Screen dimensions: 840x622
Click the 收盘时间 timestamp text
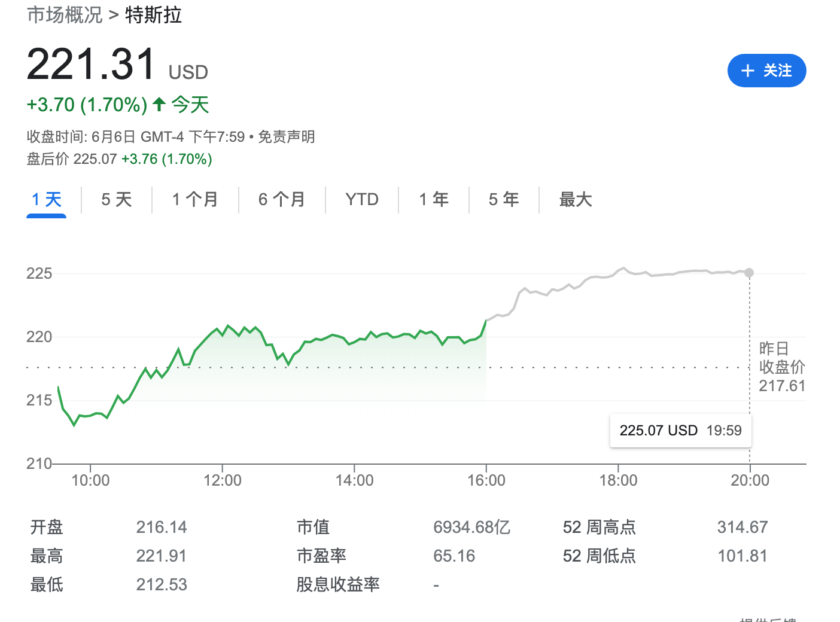click(136, 137)
